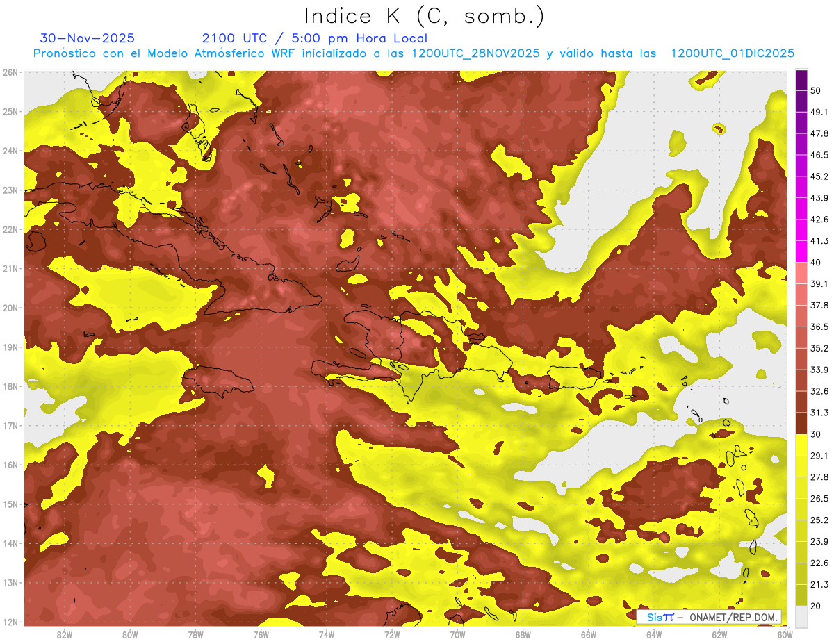This screenshot has width=834, height=644.
Task: Select the latitude label "16N"
Action: [x=10, y=465]
